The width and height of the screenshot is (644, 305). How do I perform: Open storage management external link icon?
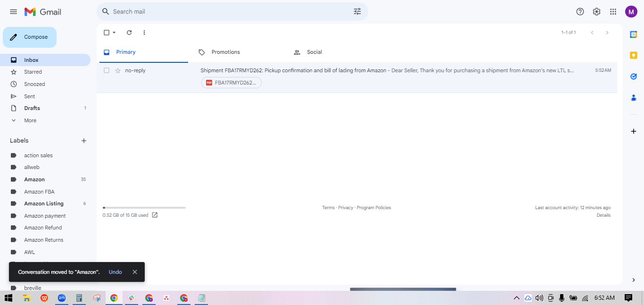tap(155, 215)
